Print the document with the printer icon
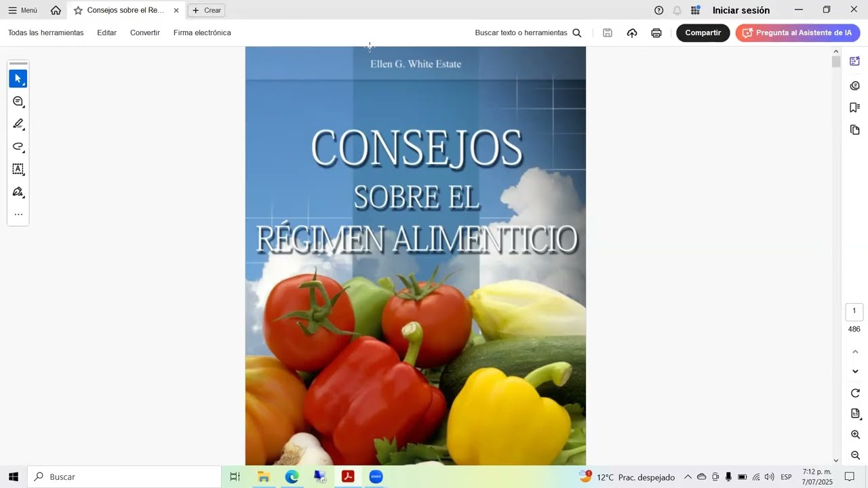 tap(656, 33)
